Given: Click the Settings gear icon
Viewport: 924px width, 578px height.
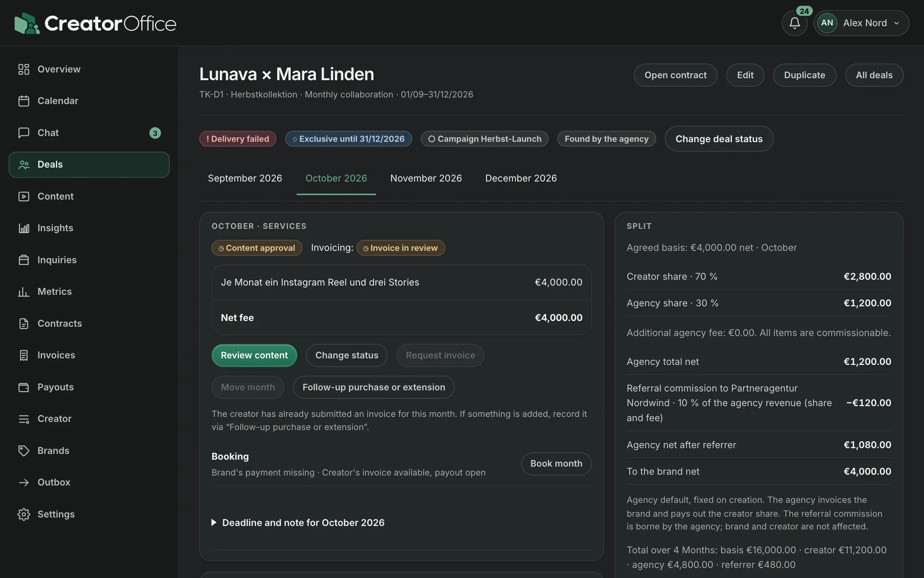Looking at the screenshot, I should (x=24, y=514).
